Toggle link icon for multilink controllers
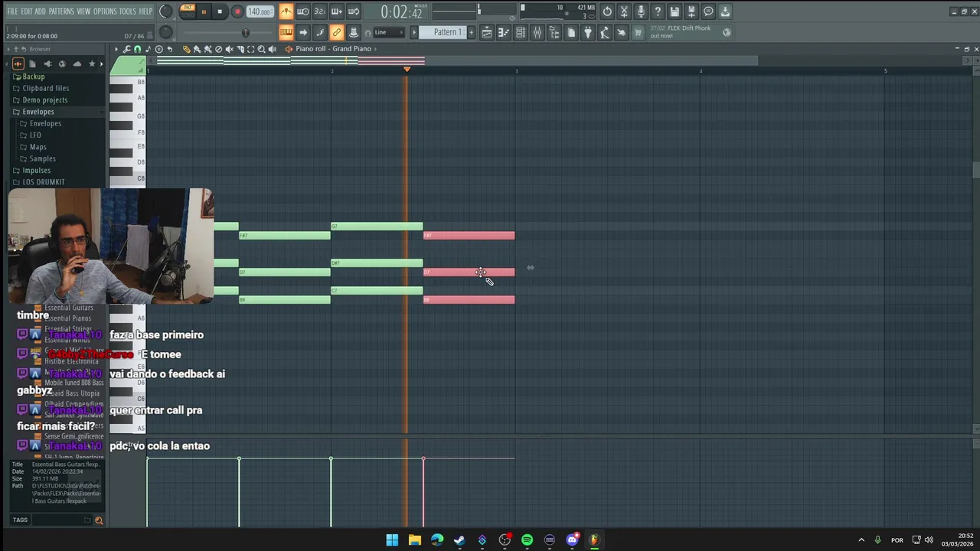This screenshot has width=980, height=551. (337, 32)
